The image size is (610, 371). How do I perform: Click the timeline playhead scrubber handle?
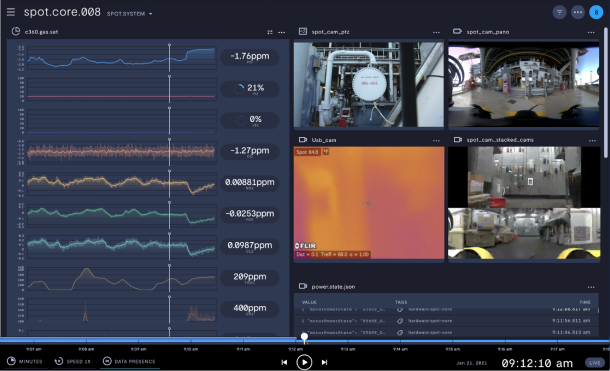[x=305, y=337]
